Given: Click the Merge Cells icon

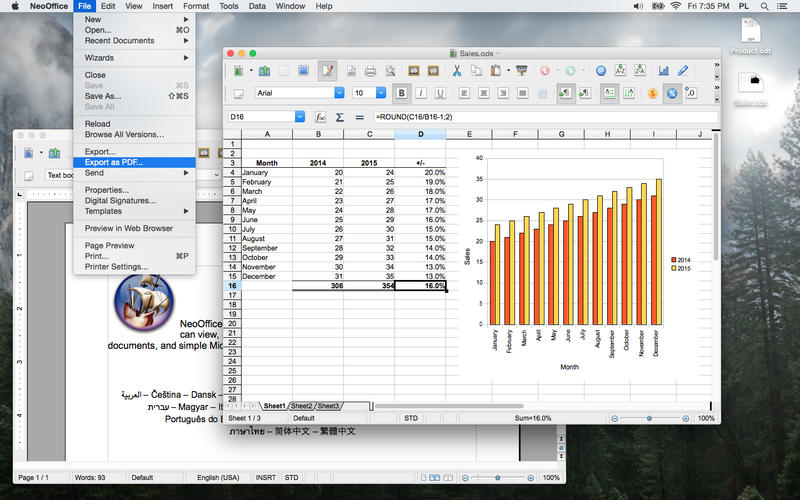Looking at the screenshot, I should pos(542,93).
